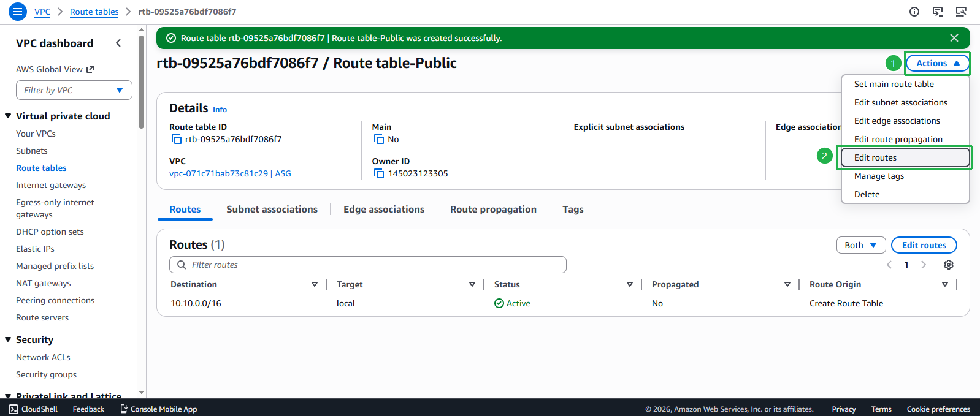The width and height of the screenshot is (980, 416).
Task: Open NAT gateways in sidebar
Action: 43,283
